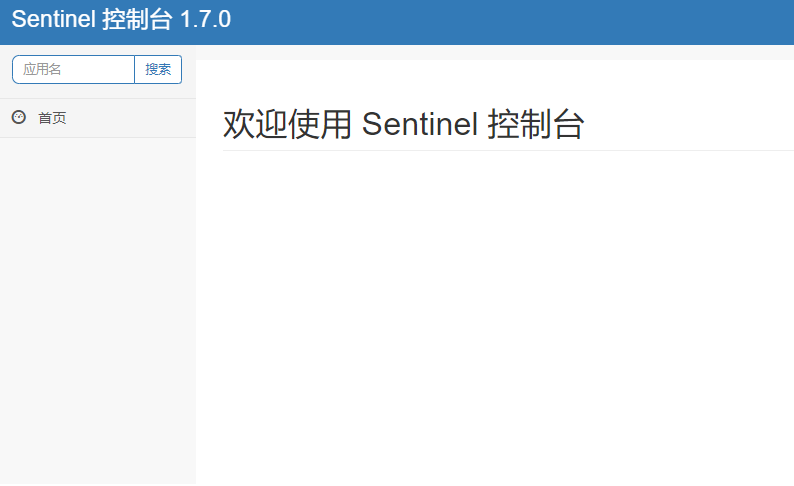Click the 1.7.0 version number in header

(205, 20)
